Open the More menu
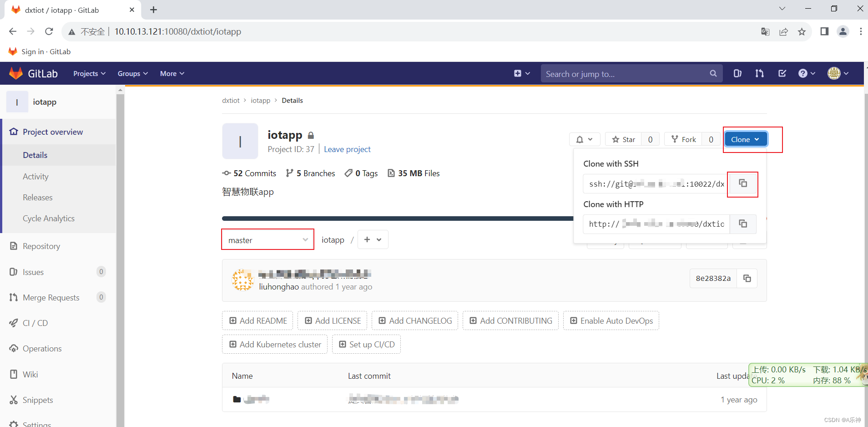 click(x=172, y=73)
